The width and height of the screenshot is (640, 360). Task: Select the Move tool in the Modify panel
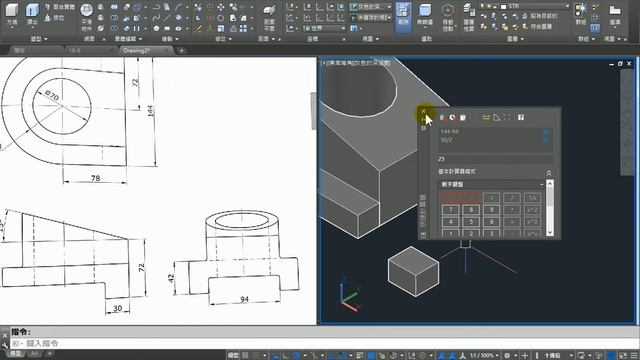[x=221, y=7]
